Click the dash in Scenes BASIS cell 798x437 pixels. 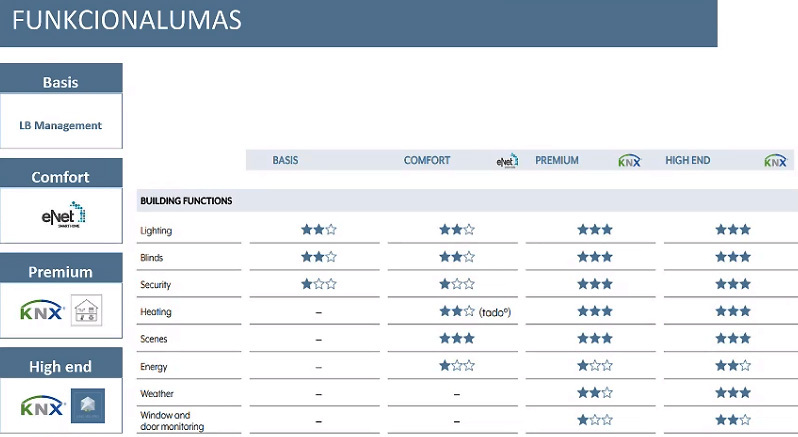pyautogui.click(x=319, y=339)
